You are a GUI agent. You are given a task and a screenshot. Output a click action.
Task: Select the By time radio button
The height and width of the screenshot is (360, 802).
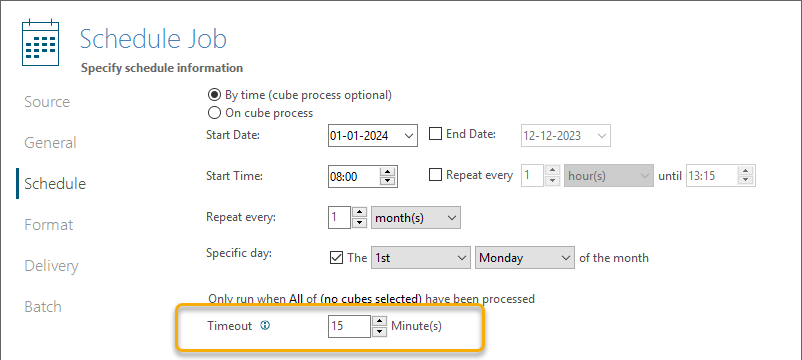tap(215, 95)
